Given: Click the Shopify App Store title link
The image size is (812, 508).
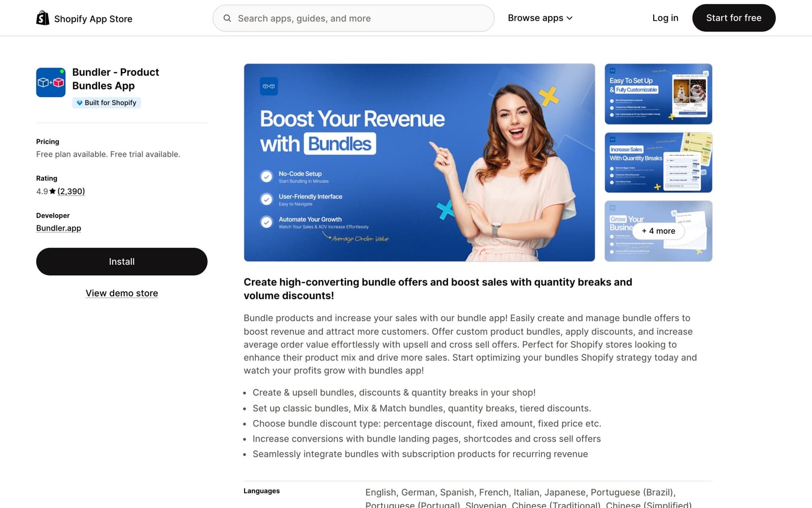Looking at the screenshot, I should [93, 19].
